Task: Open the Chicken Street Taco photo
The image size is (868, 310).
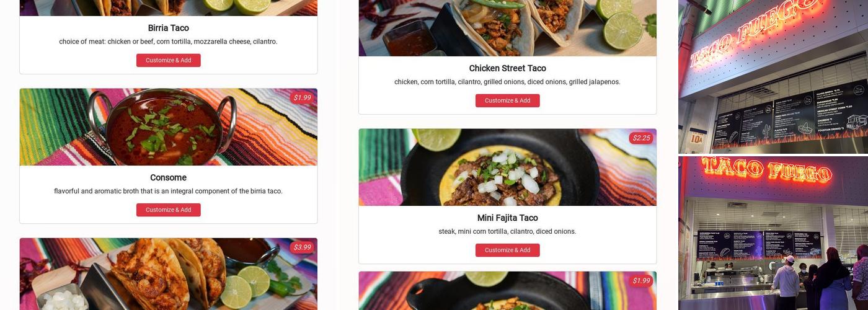Action: tap(507, 28)
